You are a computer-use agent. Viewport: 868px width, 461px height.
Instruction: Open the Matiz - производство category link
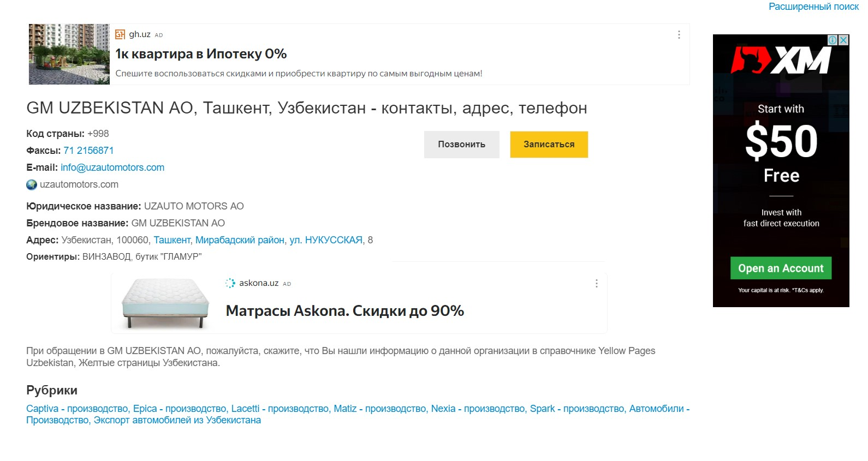[380, 409]
